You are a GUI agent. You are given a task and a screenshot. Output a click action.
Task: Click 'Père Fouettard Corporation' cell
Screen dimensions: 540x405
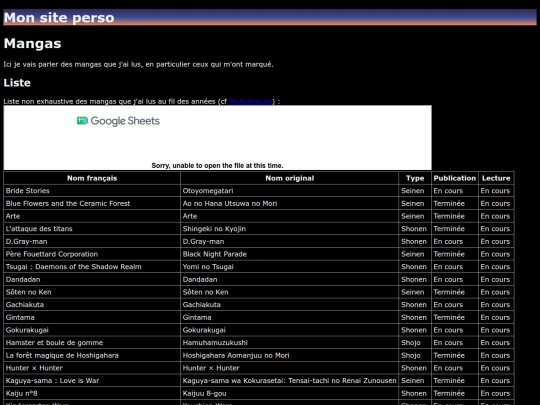click(92, 254)
